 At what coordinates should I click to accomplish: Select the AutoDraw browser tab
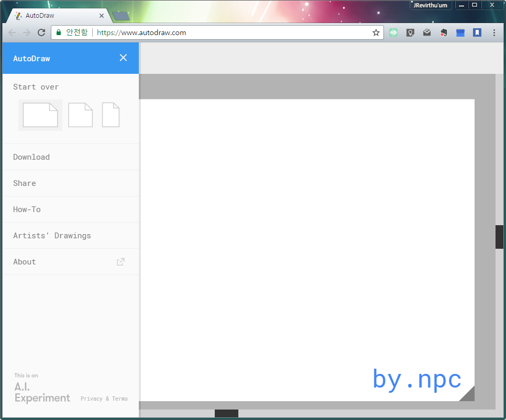pyautogui.click(x=60, y=16)
